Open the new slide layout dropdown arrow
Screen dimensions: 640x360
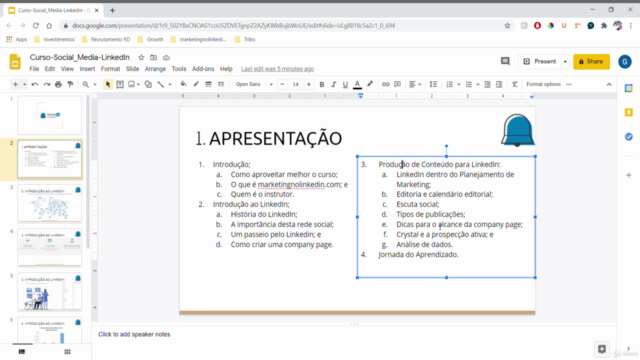click(24, 84)
